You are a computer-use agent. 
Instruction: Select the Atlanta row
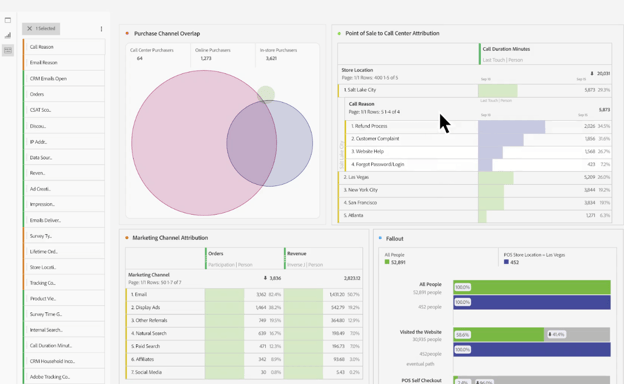[474, 216]
